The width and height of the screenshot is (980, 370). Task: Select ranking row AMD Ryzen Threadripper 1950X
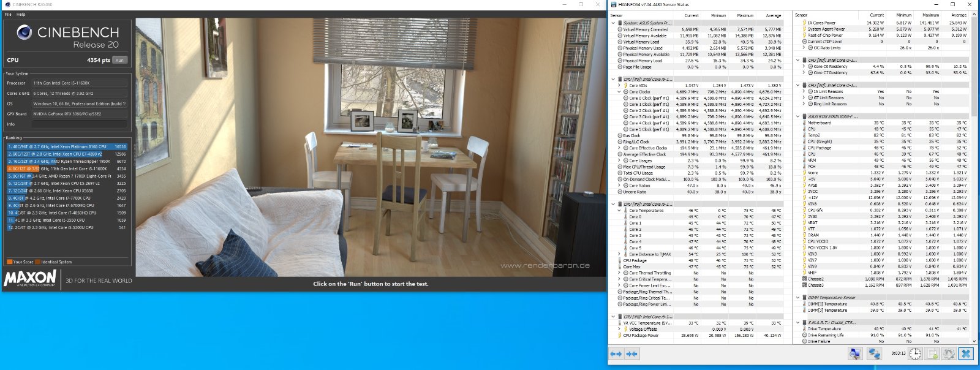[x=67, y=161]
